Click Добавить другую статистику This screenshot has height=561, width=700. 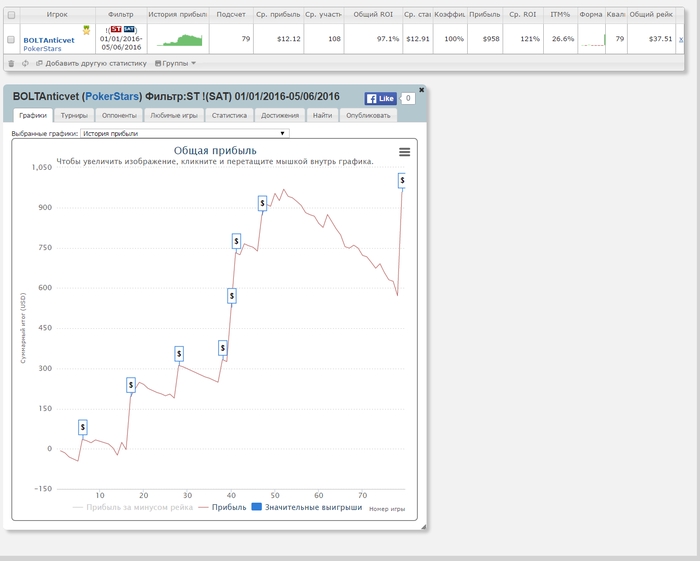click(x=92, y=63)
